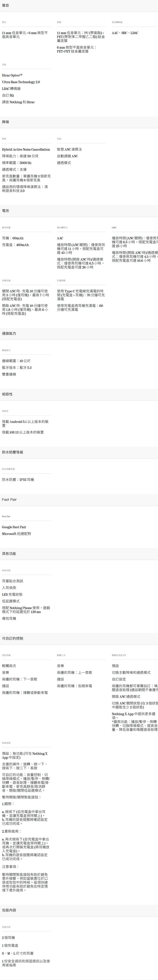Select the 藍牙版本：藍牙 5.3 line
This screenshot has height=980, width=158.
[x=17, y=368]
